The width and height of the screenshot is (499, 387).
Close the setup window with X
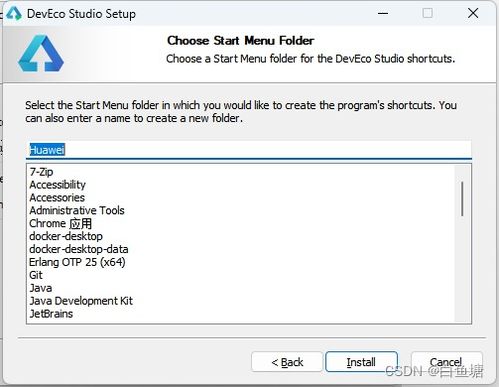click(x=473, y=13)
